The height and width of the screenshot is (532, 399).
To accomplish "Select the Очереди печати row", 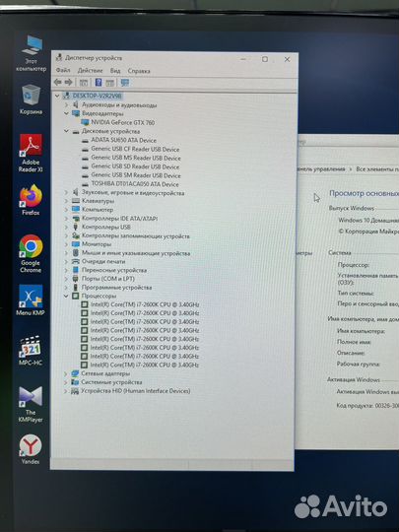I will [103, 262].
